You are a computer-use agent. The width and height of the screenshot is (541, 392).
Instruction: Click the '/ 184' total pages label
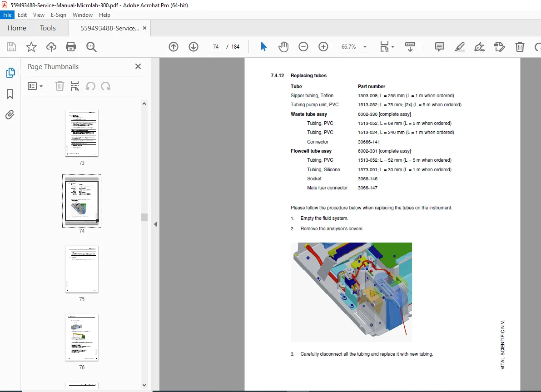coord(233,47)
